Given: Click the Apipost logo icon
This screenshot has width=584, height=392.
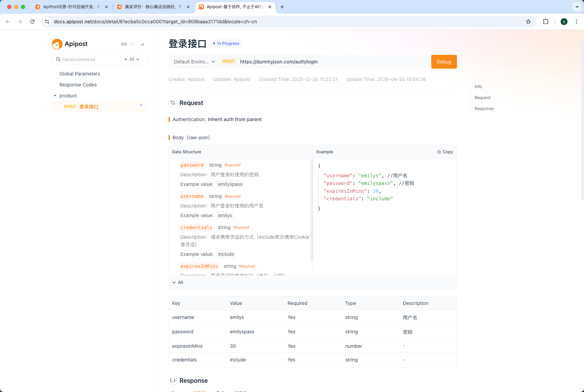Looking at the screenshot, I should point(57,44).
